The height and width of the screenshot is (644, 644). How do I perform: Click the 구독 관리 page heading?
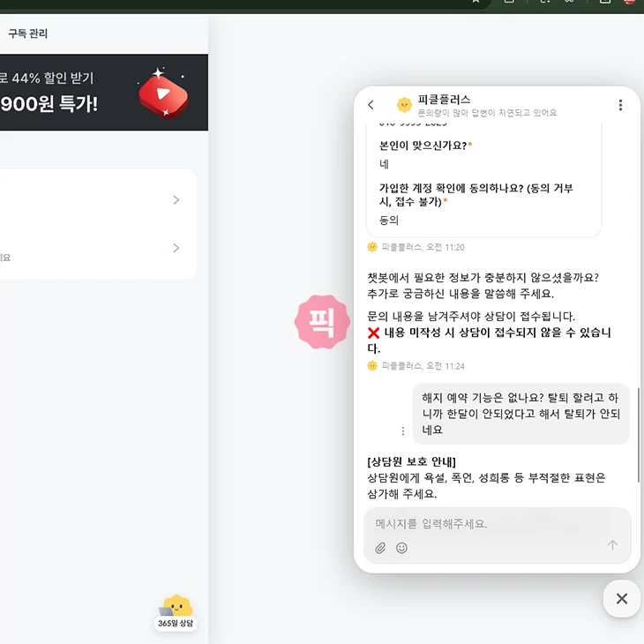(28, 34)
